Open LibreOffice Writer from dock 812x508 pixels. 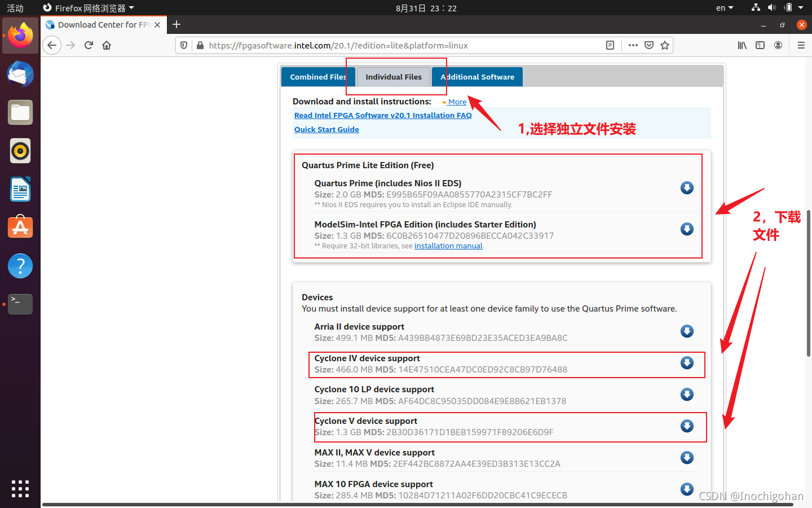click(20, 189)
